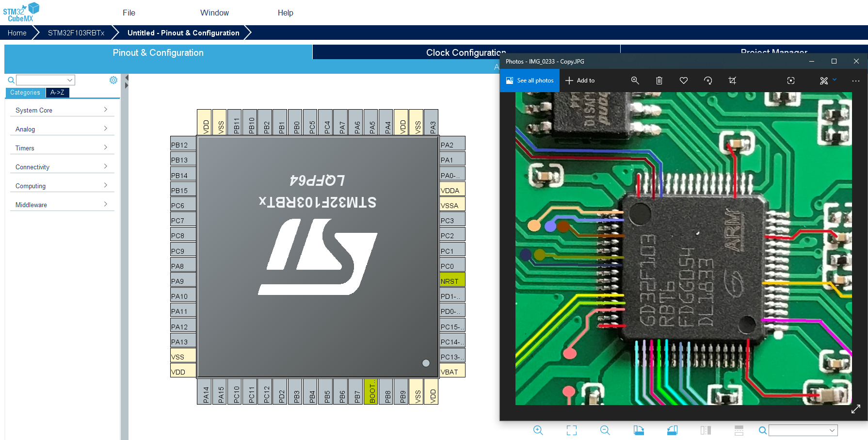Select the crop tool in Photos
The image size is (868, 440).
click(732, 81)
